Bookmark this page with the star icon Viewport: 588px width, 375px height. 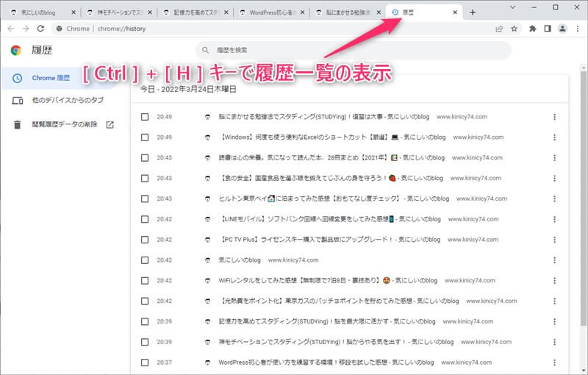pos(514,29)
